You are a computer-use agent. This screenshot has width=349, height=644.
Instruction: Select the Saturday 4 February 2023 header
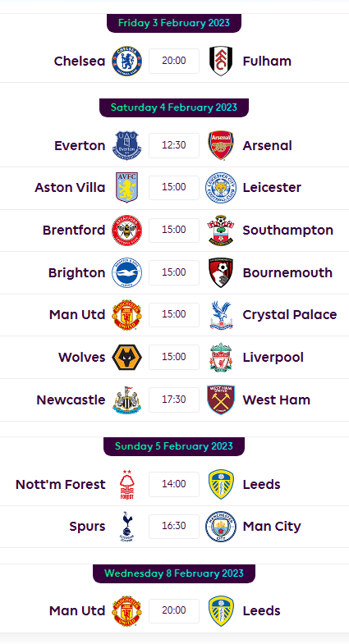click(x=174, y=107)
